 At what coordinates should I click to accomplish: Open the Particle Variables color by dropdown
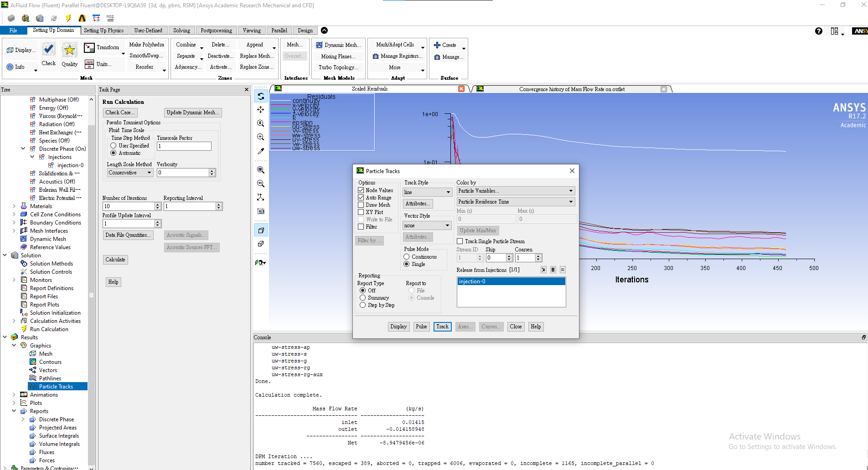(516, 191)
